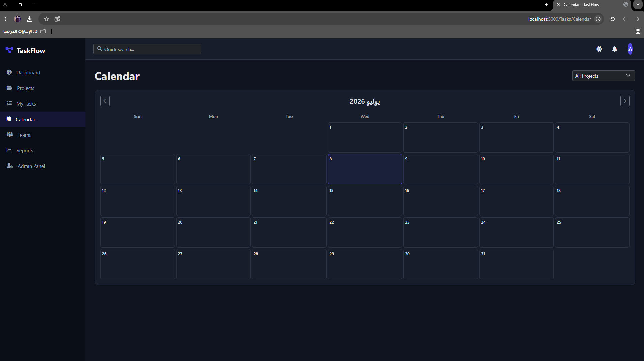644x361 pixels.
Task: Click day 26 calendar cell
Action: [x=137, y=264]
